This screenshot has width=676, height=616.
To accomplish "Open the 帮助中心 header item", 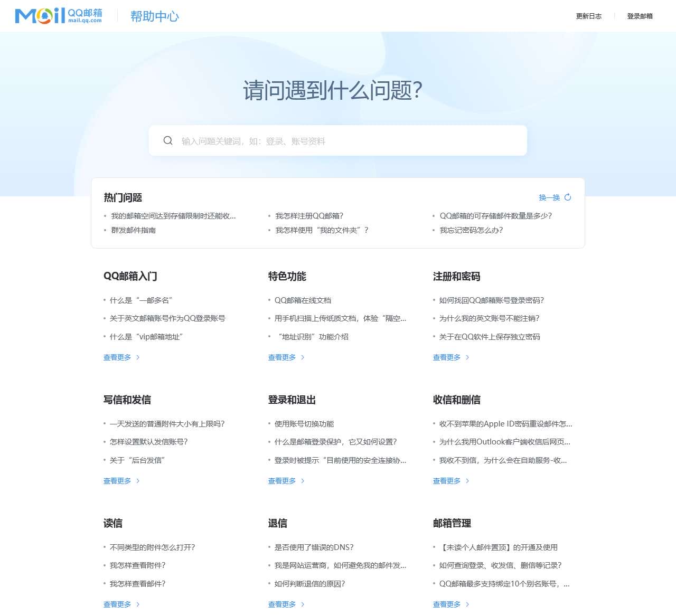I will (x=155, y=16).
